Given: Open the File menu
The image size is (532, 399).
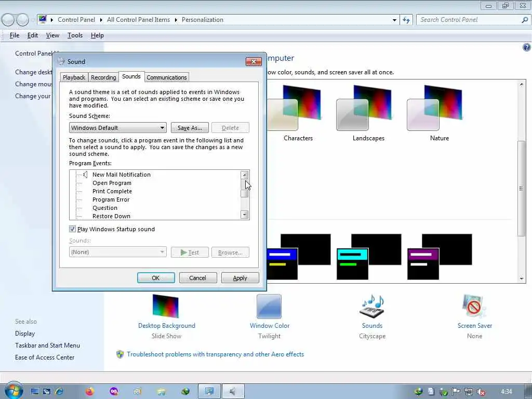Looking at the screenshot, I should [x=14, y=35].
